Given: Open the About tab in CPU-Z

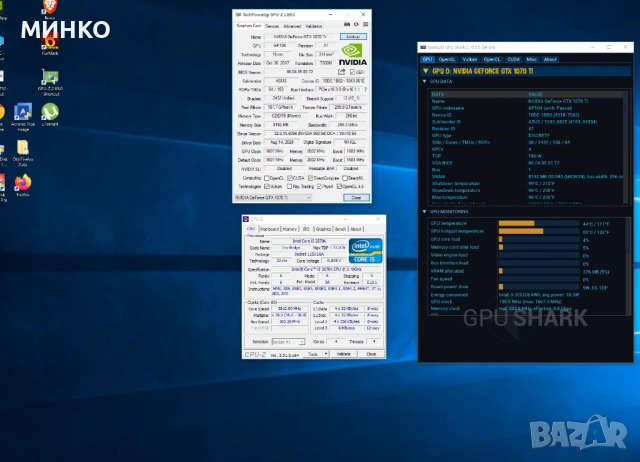Looking at the screenshot, I should [356, 229].
